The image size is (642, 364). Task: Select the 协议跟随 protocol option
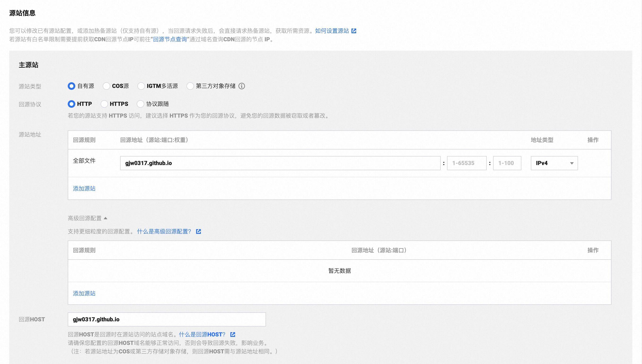coord(140,104)
